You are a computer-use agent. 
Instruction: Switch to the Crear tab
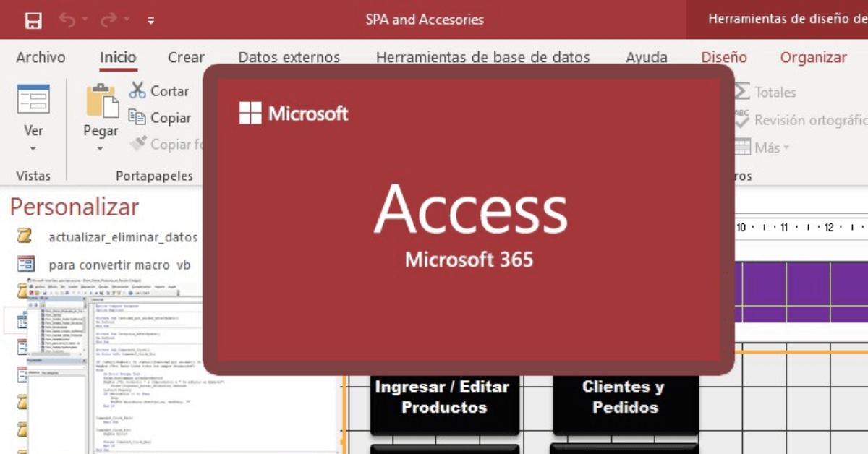coord(186,58)
